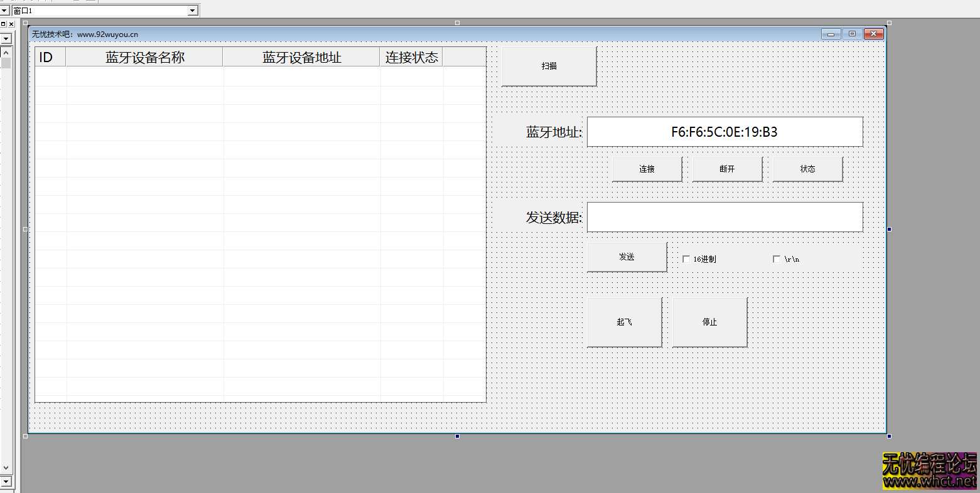The height and width of the screenshot is (493, 980).
Task: Click the 连接 connect button
Action: 646,168
